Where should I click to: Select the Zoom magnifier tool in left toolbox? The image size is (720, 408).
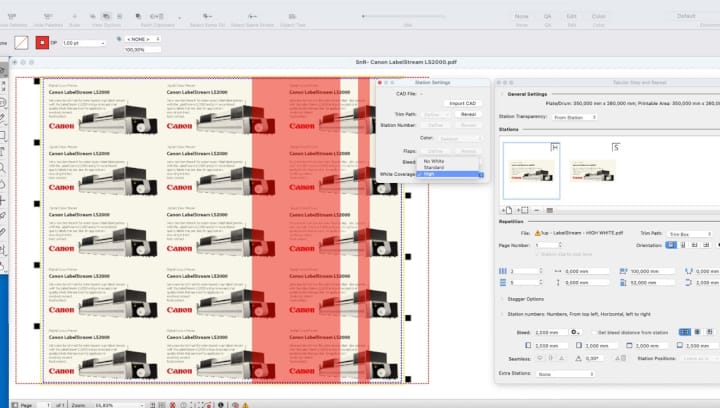(3, 167)
